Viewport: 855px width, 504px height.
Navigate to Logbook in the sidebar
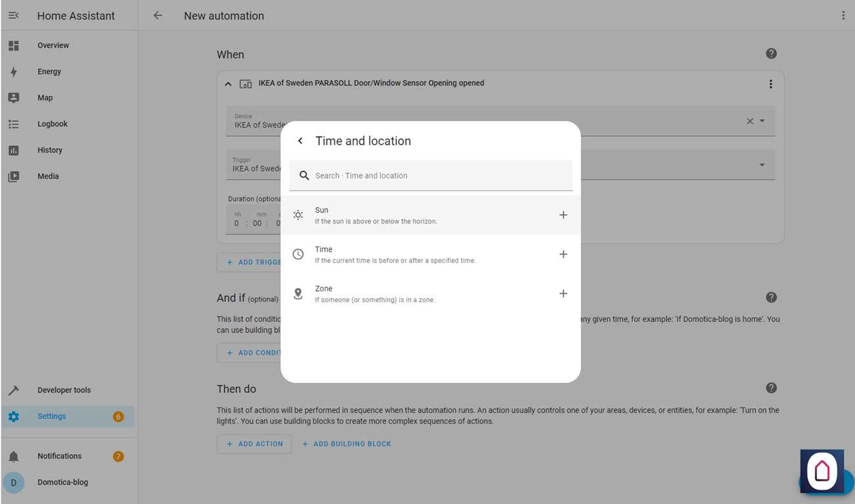point(53,124)
